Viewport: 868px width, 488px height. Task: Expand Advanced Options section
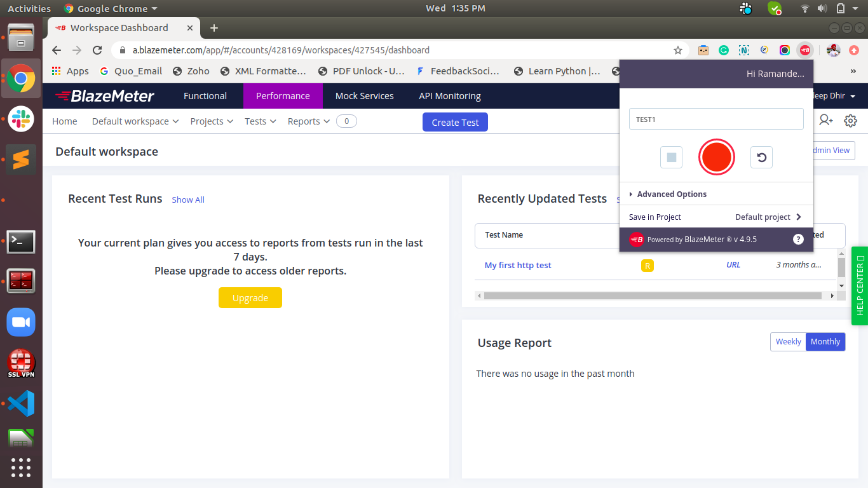pyautogui.click(x=671, y=194)
